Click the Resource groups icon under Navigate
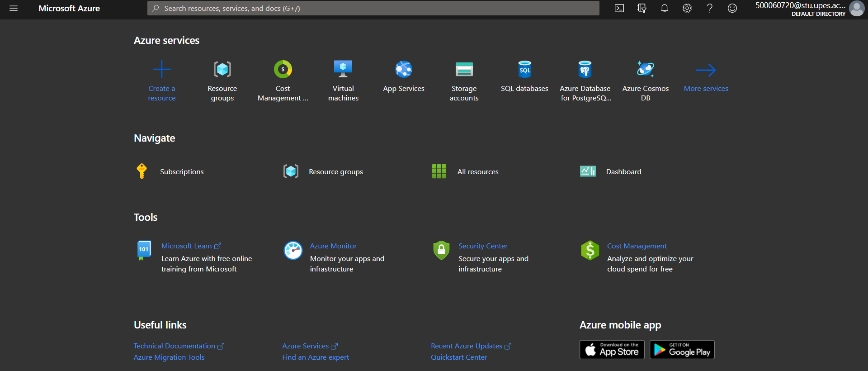The image size is (868, 371). pos(291,171)
